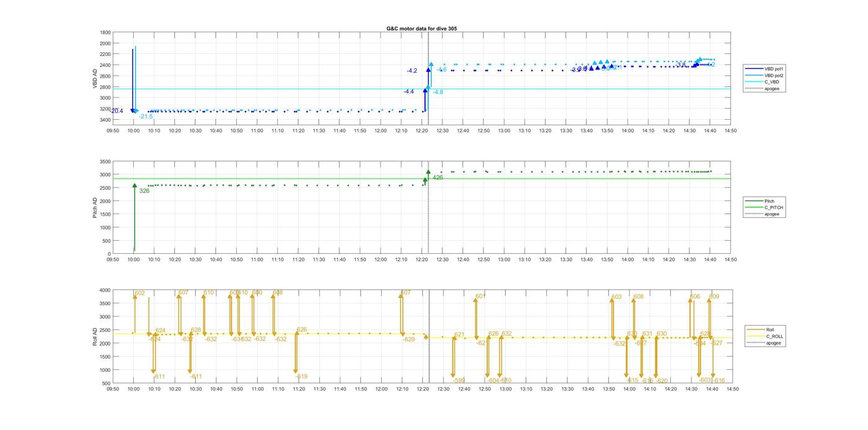Click the dark blue VBD pot1 line sample in the legend
868x430 pixels.
pyautogui.click(x=756, y=68)
